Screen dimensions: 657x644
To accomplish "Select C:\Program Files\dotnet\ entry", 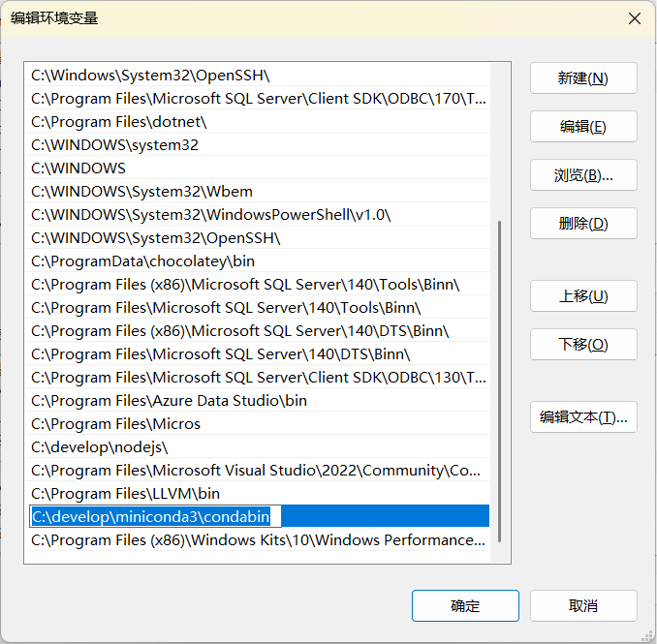I will (257, 122).
